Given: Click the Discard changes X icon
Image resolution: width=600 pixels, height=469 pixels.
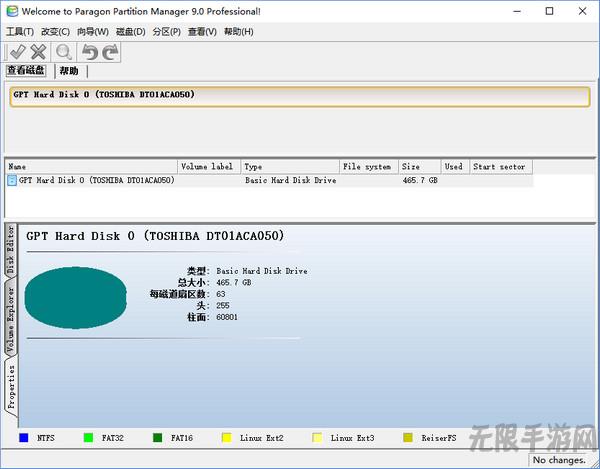Looking at the screenshot, I should point(38,52).
